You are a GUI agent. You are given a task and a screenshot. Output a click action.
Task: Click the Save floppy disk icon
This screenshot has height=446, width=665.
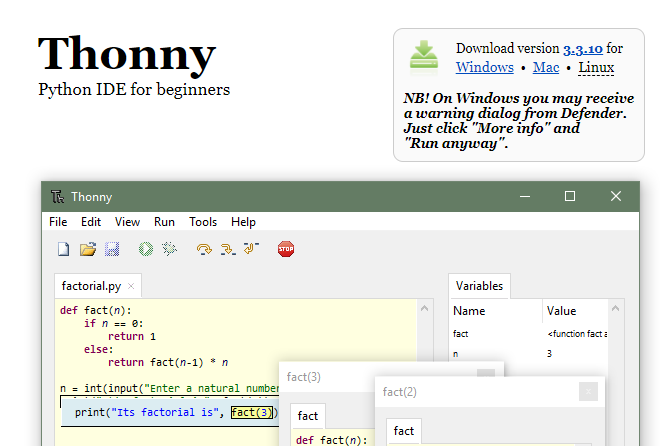tap(112, 249)
